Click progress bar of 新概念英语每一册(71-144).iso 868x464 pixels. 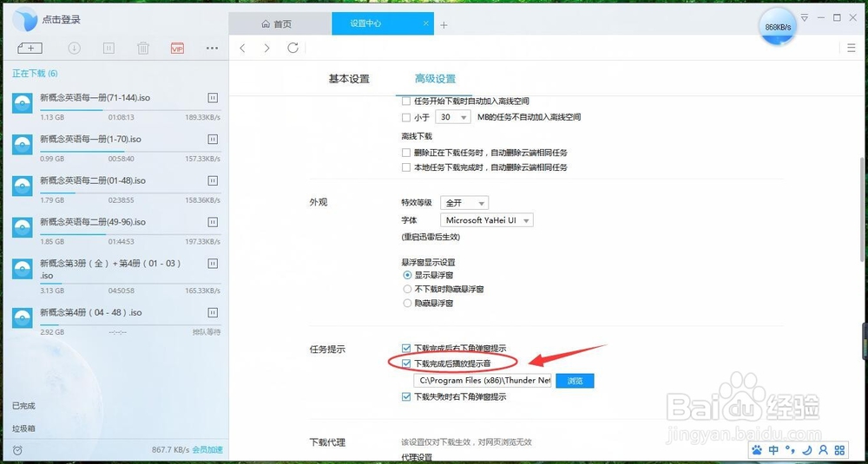point(131,110)
